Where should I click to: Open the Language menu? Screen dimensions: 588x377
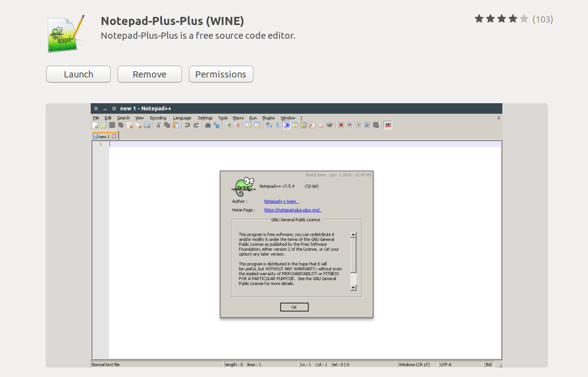pyautogui.click(x=182, y=118)
